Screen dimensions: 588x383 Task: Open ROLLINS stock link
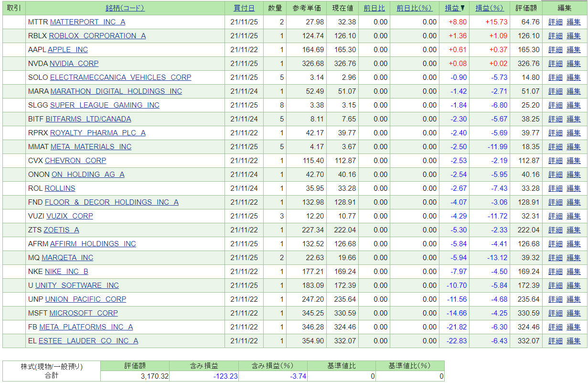[60, 188]
